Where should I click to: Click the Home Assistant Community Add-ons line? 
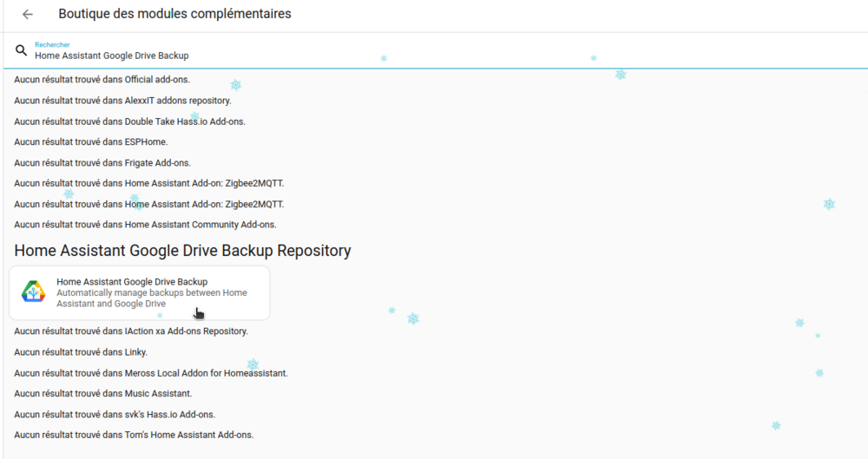[145, 225]
